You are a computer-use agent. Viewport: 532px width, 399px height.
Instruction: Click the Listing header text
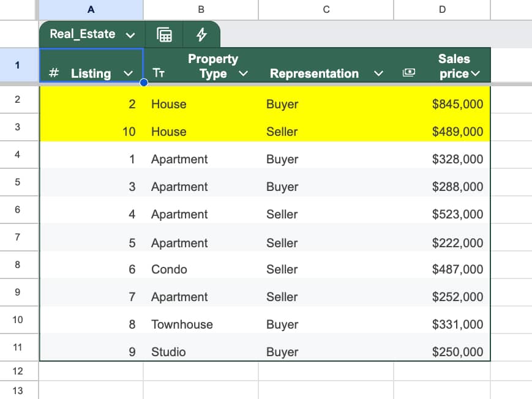91,73
